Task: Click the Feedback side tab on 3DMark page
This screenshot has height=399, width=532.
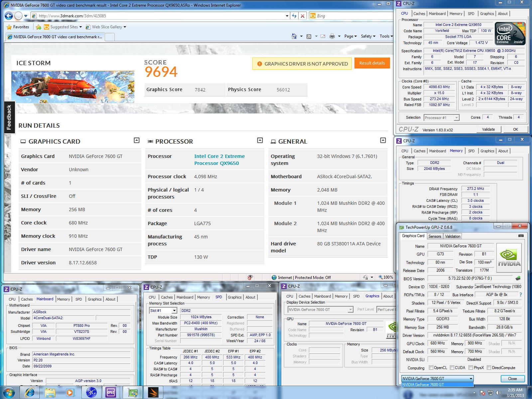Action: pyautogui.click(x=9, y=117)
